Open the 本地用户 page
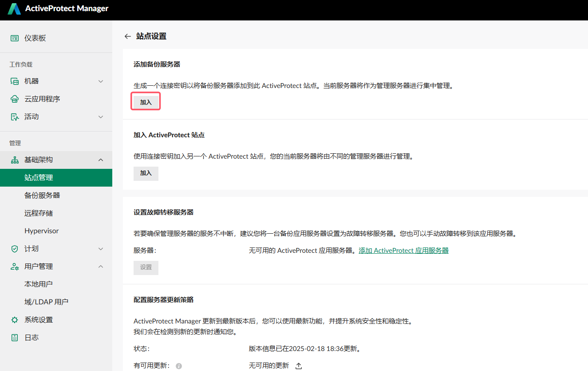 (56, 284)
